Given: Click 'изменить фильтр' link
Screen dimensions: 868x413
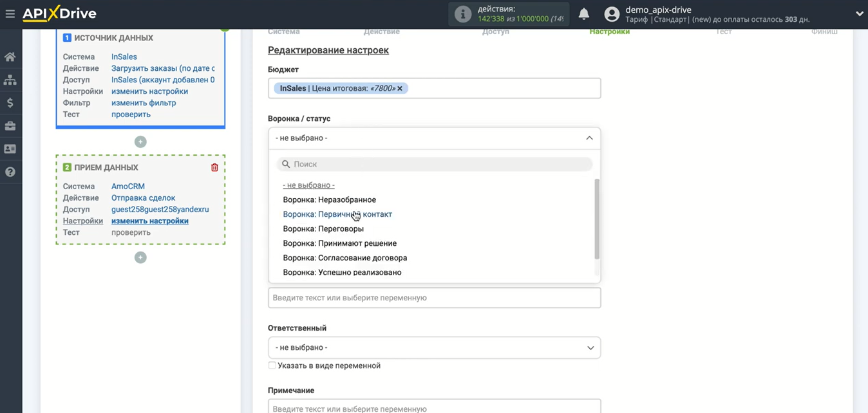Looking at the screenshot, I should pos(144,103).
